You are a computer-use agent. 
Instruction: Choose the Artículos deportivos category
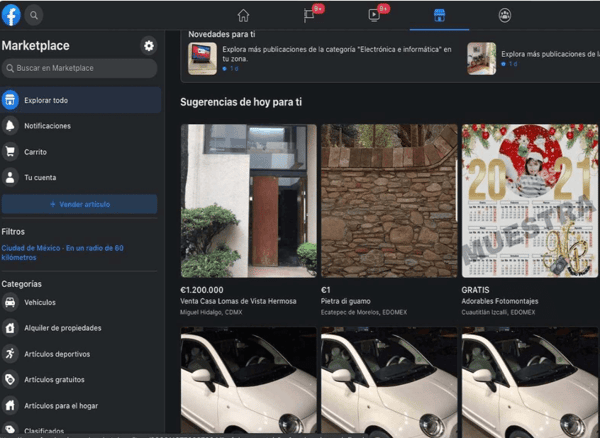56,354
